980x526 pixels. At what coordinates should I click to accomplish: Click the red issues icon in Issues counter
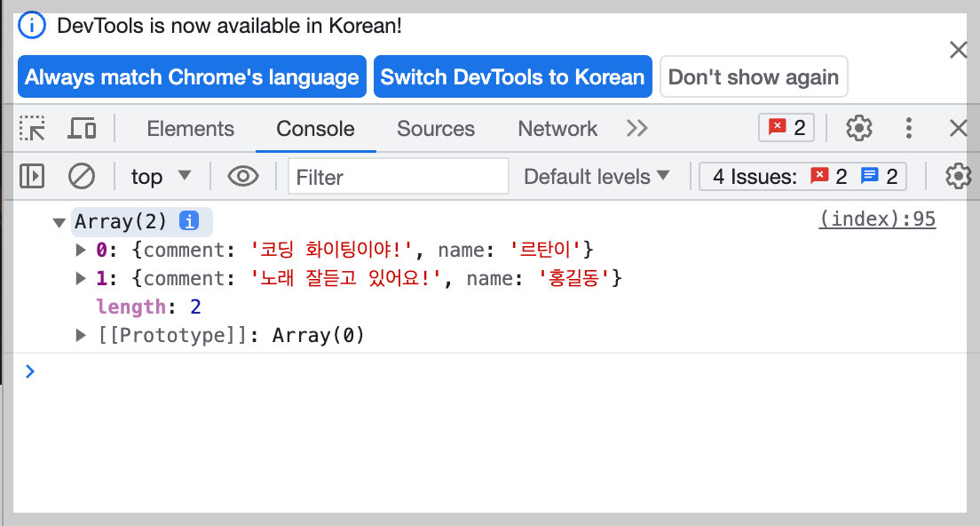(x=818, y=176)
